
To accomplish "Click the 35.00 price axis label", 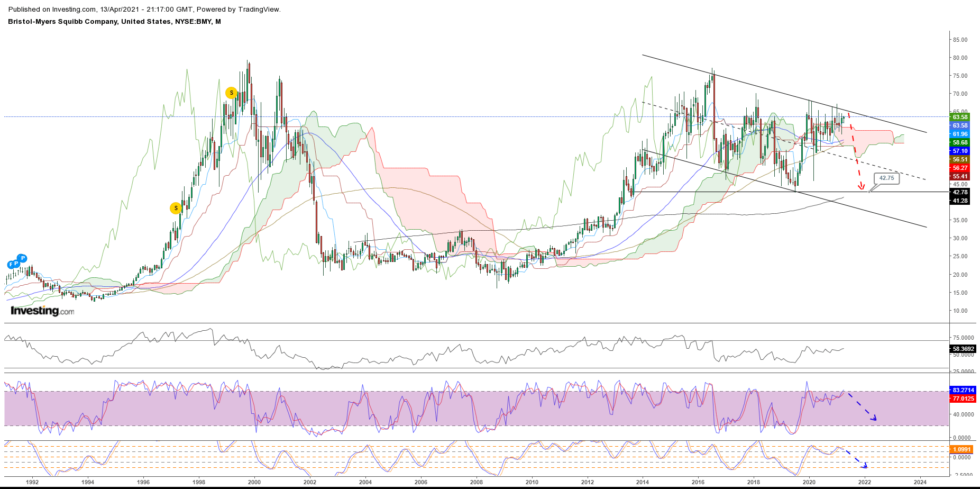I will (x=960, y=220).
